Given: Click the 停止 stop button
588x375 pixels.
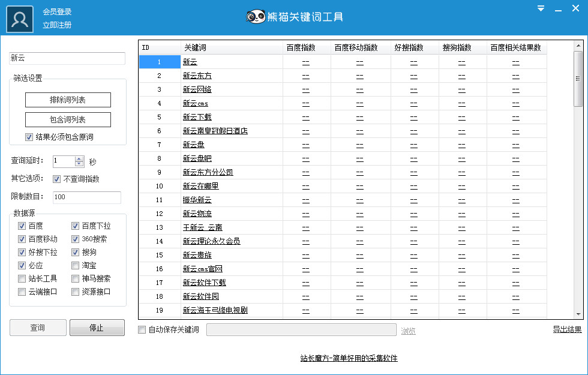Looking at the screenshot, I should click(97, 328).
